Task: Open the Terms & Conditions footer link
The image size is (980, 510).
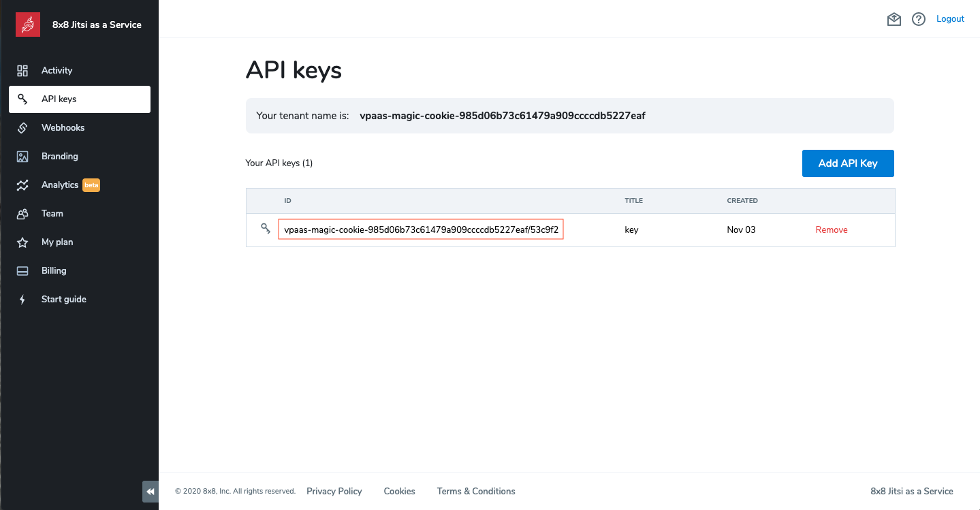Action: pos(476,491)
